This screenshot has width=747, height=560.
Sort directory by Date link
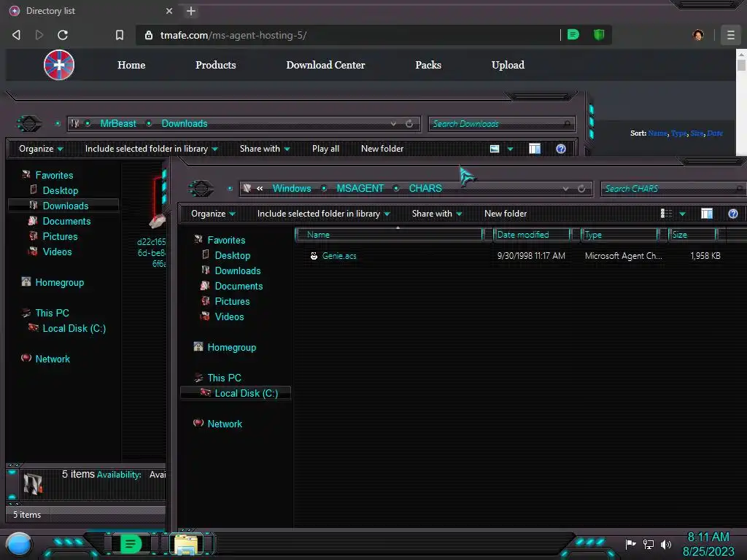click(x=715, y=133)
